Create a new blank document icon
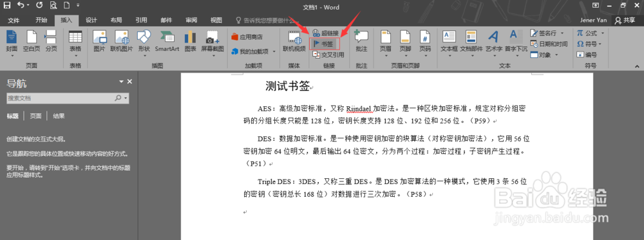Viewport: 644px width, 240px height. pyautogui.click(x=66, y=6)
